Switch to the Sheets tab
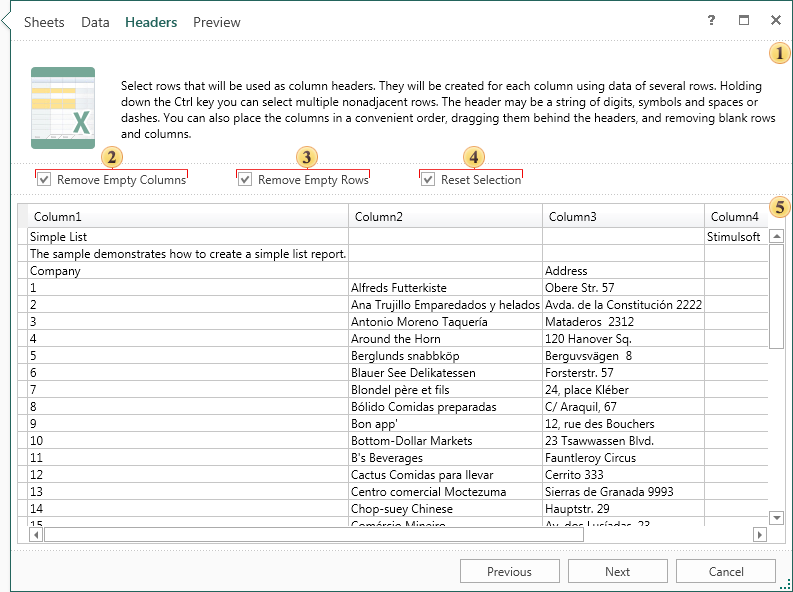 pos(44,22)
